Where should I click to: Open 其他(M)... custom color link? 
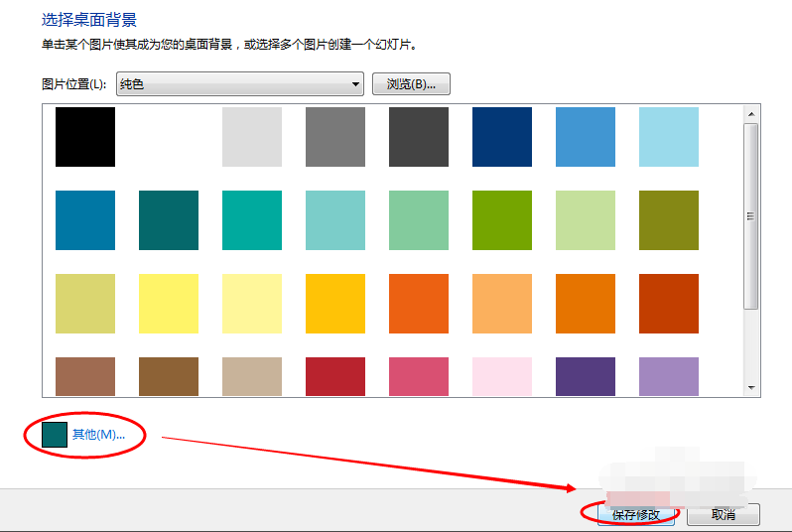tap(98, 434)
